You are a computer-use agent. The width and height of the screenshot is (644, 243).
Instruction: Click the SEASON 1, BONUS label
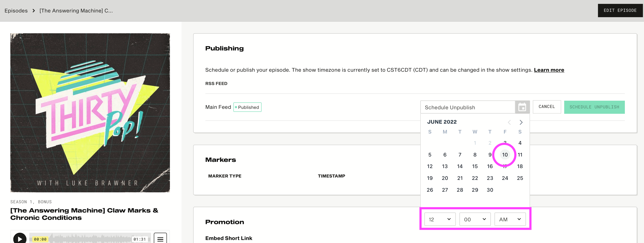pos(31,202)
